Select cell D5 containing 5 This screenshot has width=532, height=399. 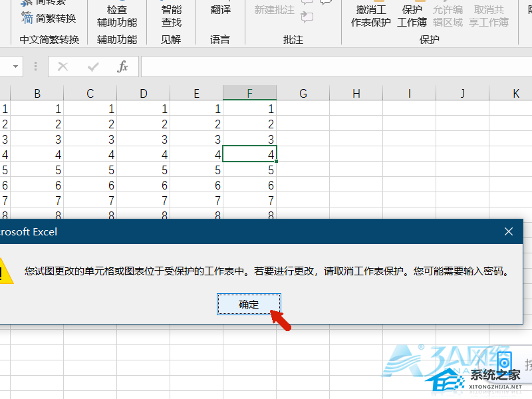(x=143, y=170)
